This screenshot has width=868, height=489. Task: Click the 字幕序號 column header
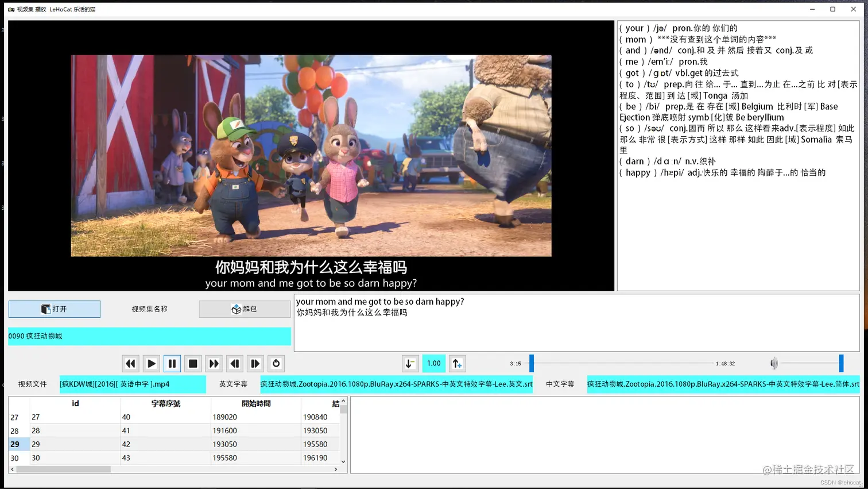tap(165, 403)
